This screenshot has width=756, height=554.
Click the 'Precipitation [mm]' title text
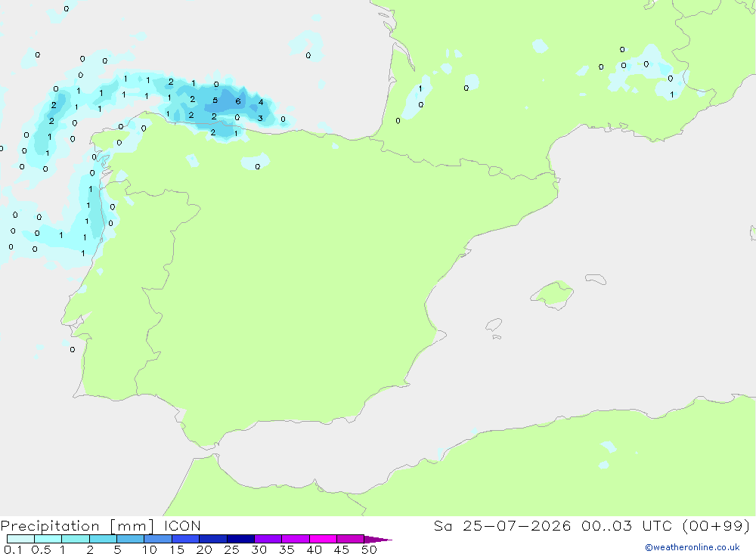(x=77, y=526)
